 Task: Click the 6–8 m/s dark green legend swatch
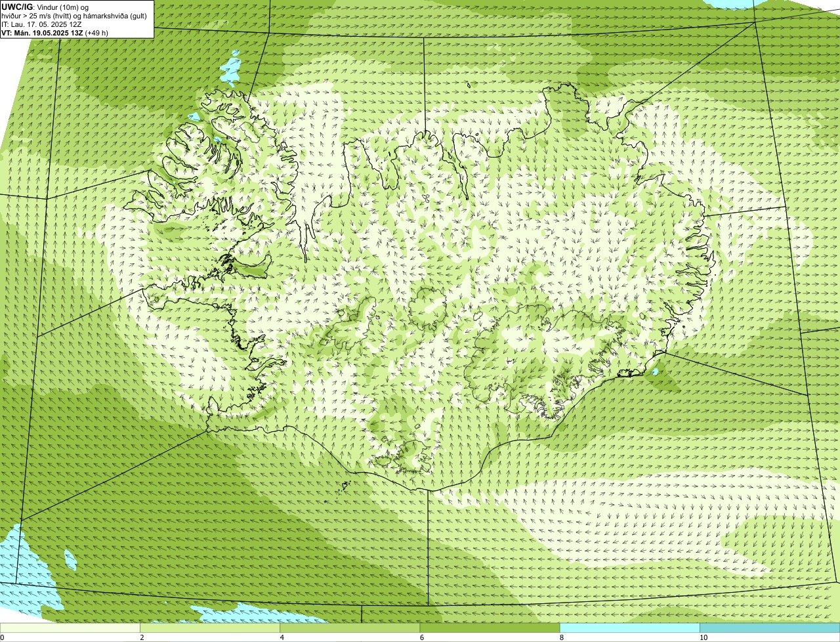point(490,628)
